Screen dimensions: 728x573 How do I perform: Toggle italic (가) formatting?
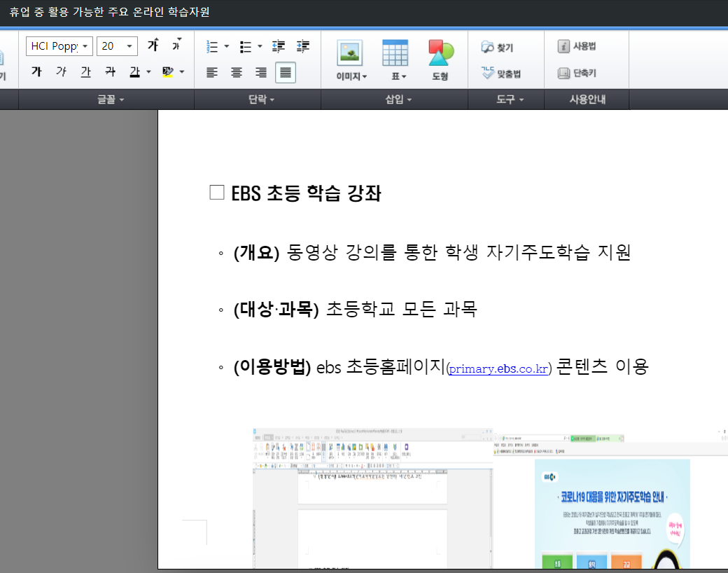tap(62, 71)
